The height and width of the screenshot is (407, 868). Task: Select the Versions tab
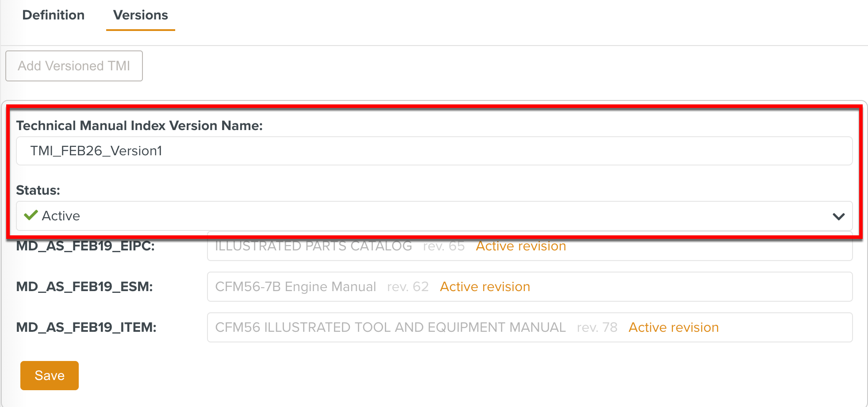[x=140, y=15]
